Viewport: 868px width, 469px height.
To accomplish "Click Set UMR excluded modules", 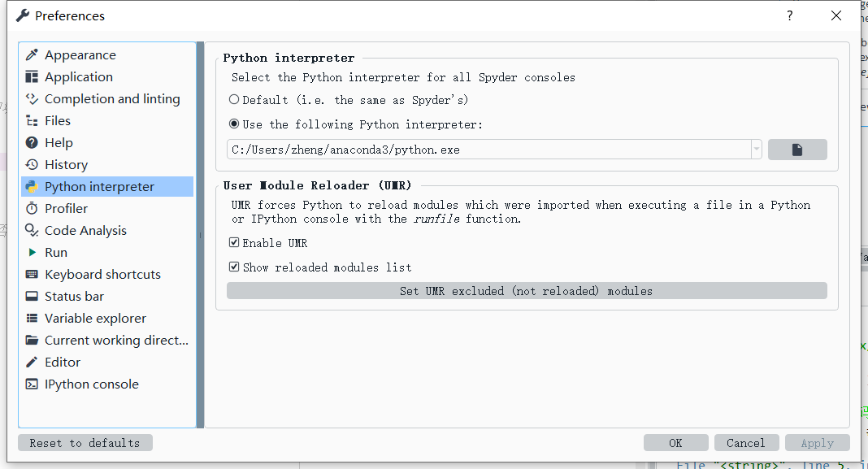I will point(527,290).
